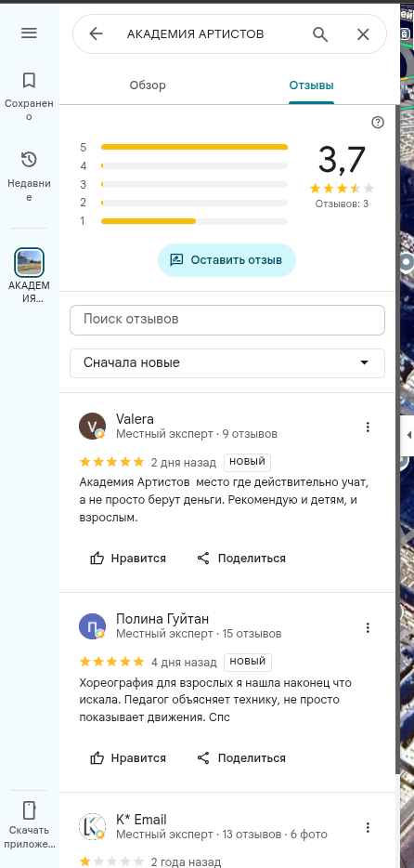The width and height of the screenshot is (414, 868).
Task: Click Местный эксперт · 15 отзывов text
Action: 199,633
